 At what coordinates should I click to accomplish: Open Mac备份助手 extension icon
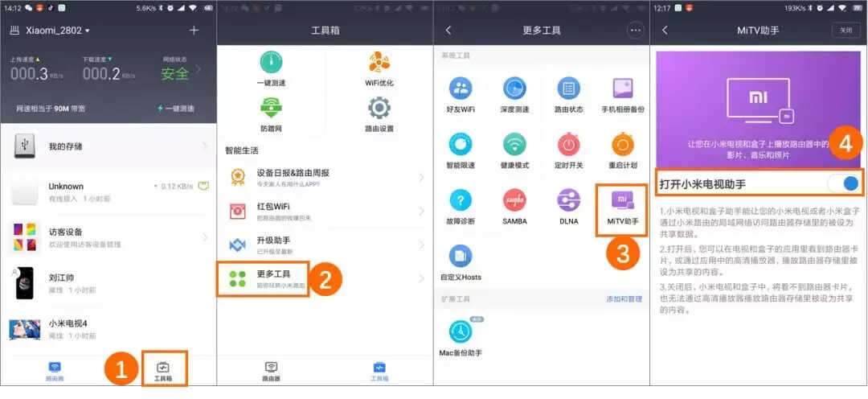coord(460,331)
